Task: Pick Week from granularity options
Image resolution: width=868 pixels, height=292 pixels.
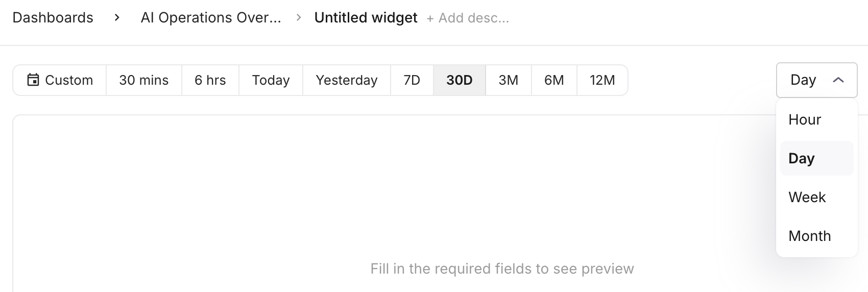Action: (807, 197)
